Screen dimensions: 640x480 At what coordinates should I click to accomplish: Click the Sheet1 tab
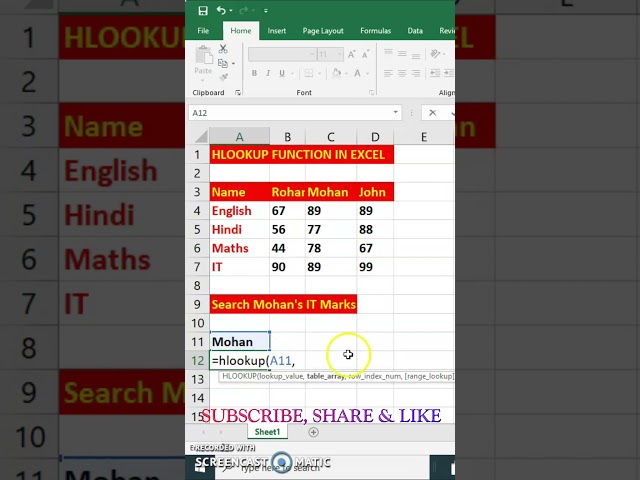coord(267,432)
